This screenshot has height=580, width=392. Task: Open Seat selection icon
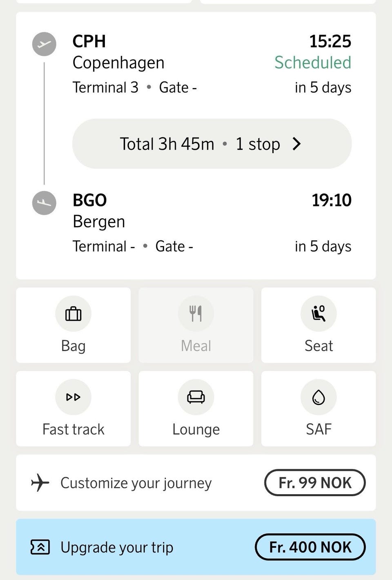tap(318, 314)
